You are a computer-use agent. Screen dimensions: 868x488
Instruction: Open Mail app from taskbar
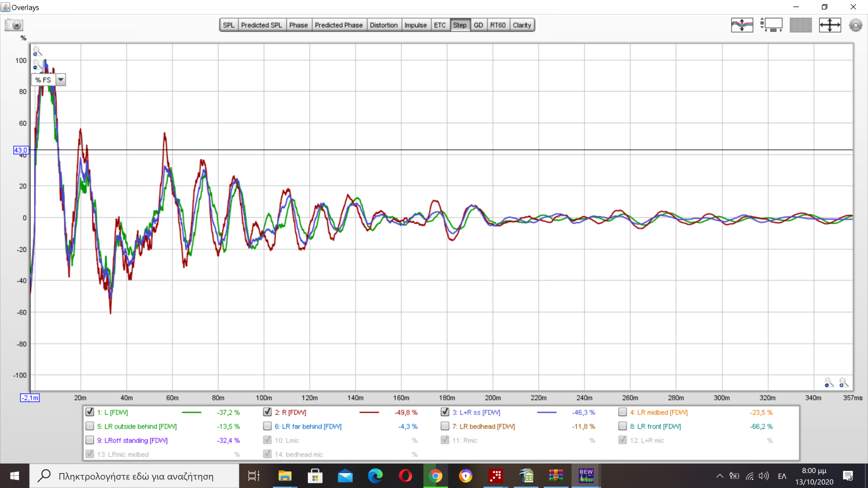point(345,476)
